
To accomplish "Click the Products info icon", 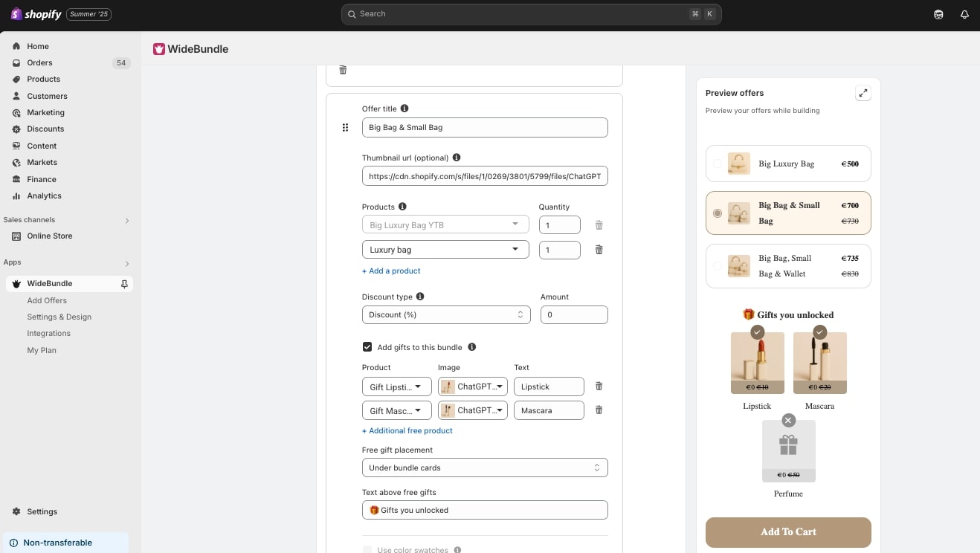I will [x=402, y=207].
